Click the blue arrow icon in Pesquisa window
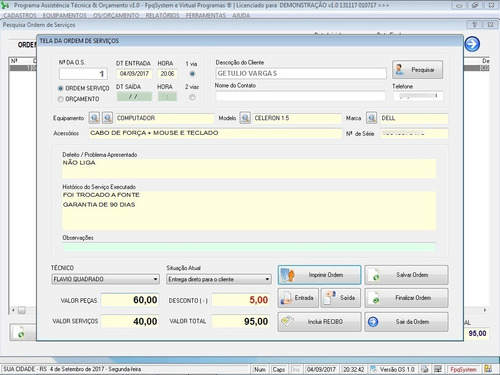This screenshot has width=500, height=375. [x=472, y=44]
